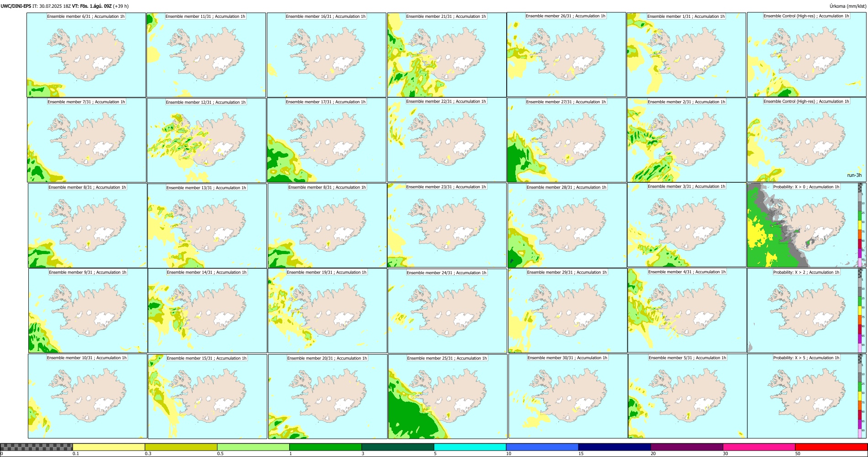View the Ensemble member 29/31 map
Image resolution: width=868 pixels, height=457 pixels.
coord(567,311)
